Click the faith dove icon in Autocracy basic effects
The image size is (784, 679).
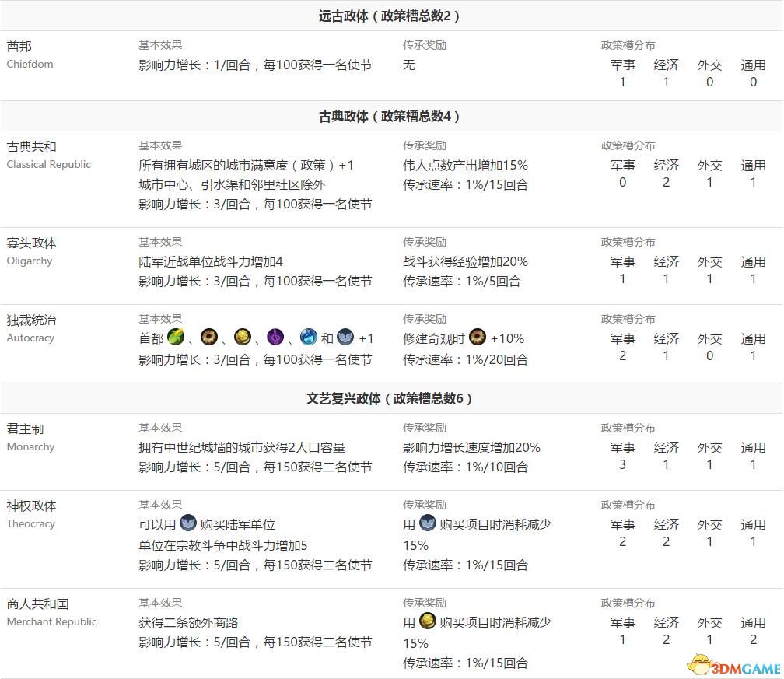345,337
